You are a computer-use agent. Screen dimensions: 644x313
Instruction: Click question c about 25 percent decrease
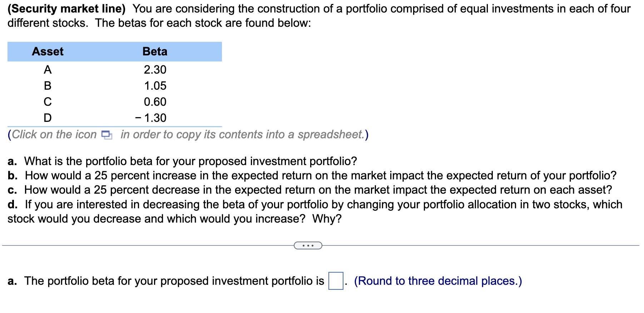pyautogui.click(x=310, y=190)
